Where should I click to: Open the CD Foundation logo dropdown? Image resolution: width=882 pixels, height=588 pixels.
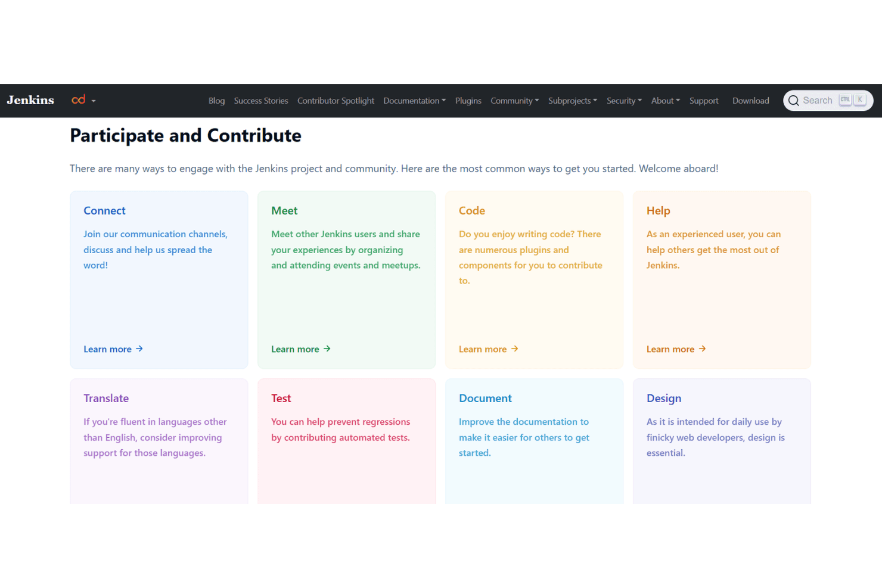(x=83, y=100)
